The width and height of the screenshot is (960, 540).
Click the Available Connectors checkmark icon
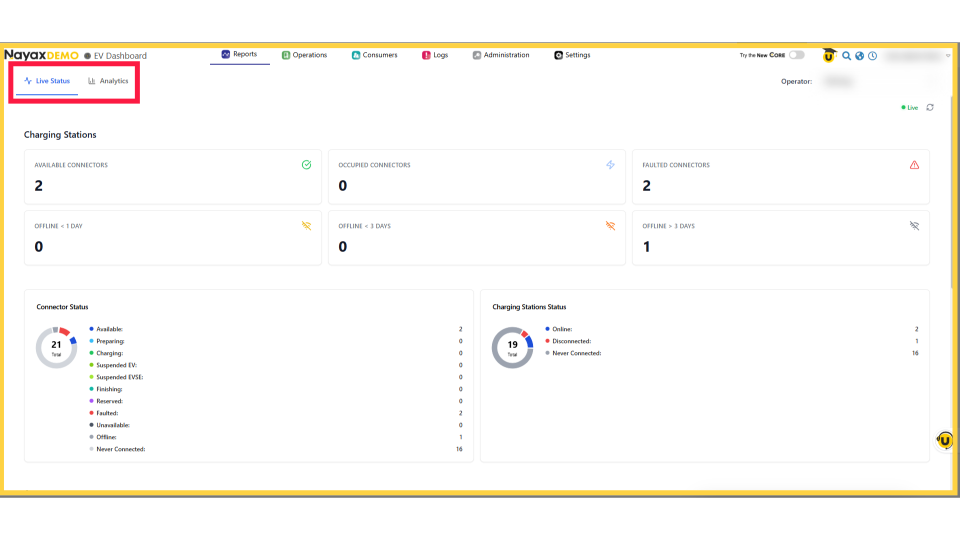pyautogui.click(x=306, y=165)
